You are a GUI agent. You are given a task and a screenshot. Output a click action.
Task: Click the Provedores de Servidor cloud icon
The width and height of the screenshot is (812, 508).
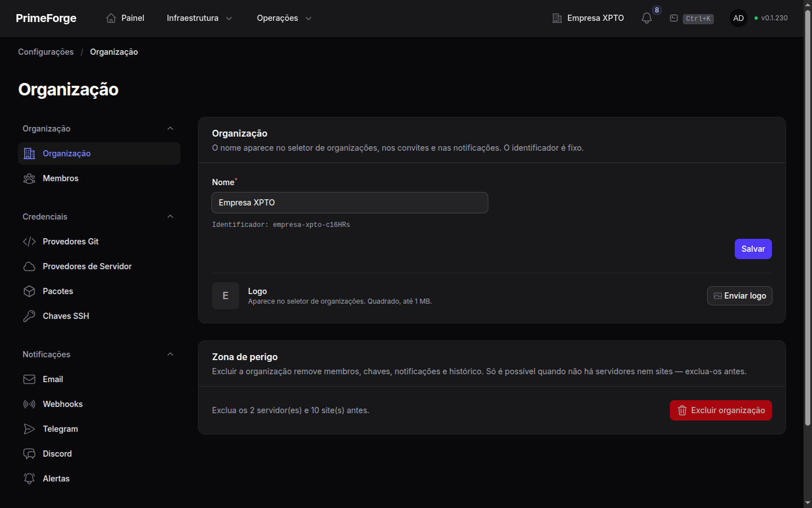point(29,266)
